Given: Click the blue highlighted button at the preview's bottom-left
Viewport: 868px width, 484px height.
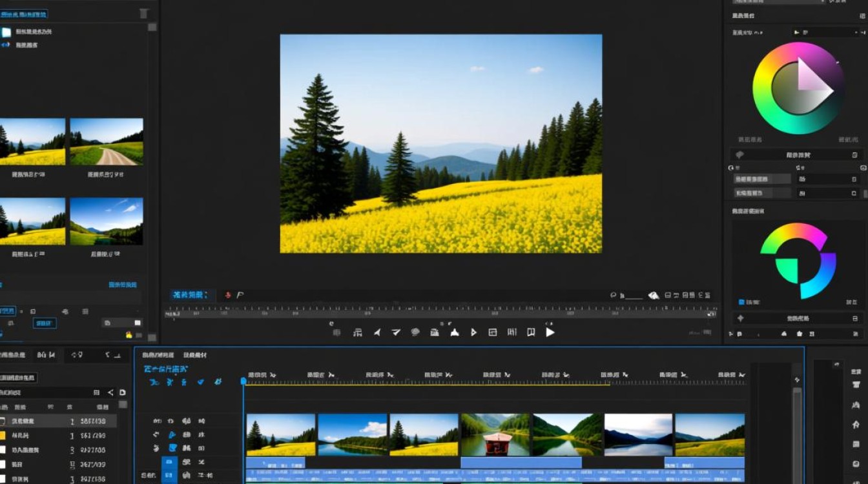Looking at the screenshot, I should point(190,295).
